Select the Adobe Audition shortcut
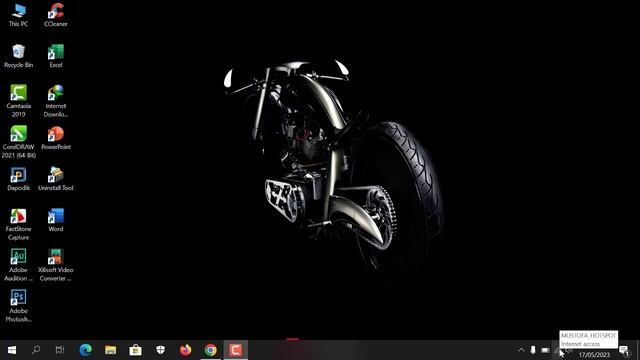Image resolution: width=640 pixels, height=360 pixels. [18, 265]
